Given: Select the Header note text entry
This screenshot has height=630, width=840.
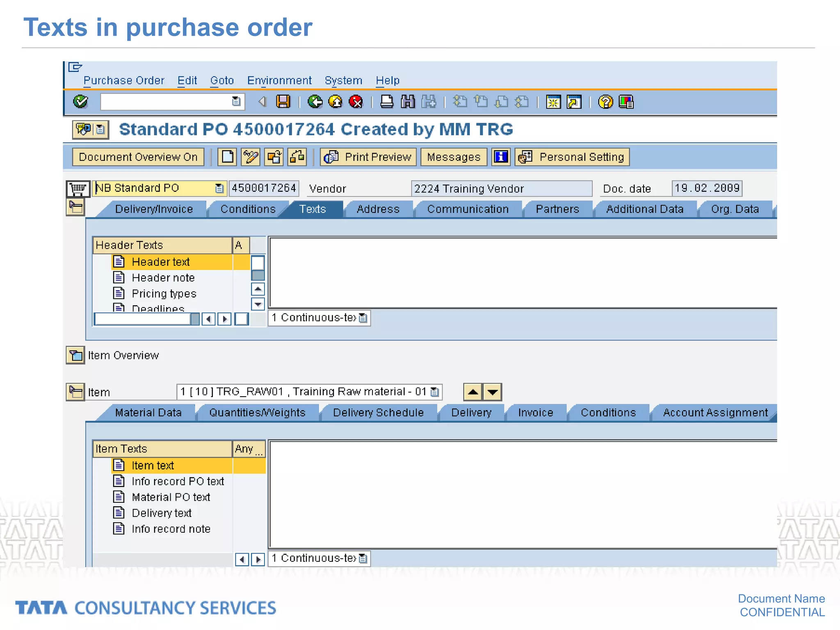Looking at the screenshot, I should tap(163, 278).
